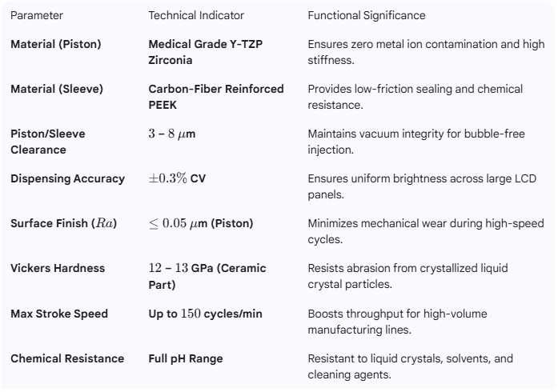The image size is (558, 392).
Task: Click the Functional Significance column header
Action: 367,15
